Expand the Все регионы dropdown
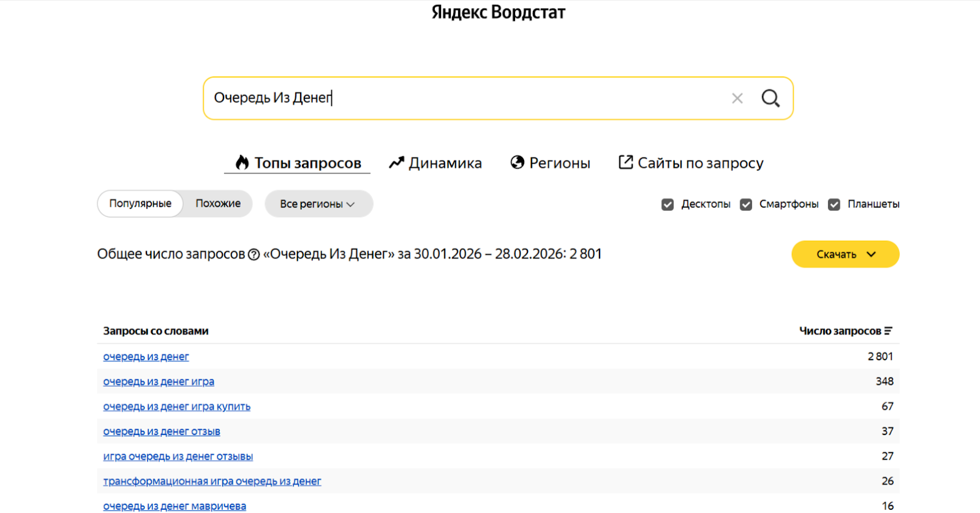 (x=318, y=203)
